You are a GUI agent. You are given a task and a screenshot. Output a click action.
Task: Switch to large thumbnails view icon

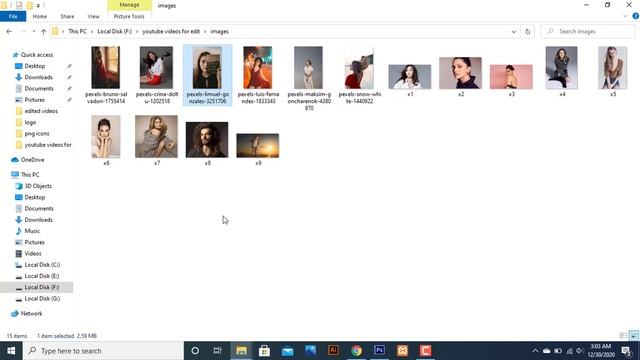[x=634, y=336]
